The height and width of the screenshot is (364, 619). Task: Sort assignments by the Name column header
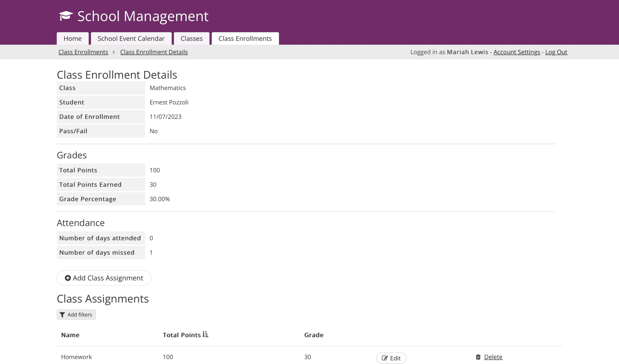[70, 335]
